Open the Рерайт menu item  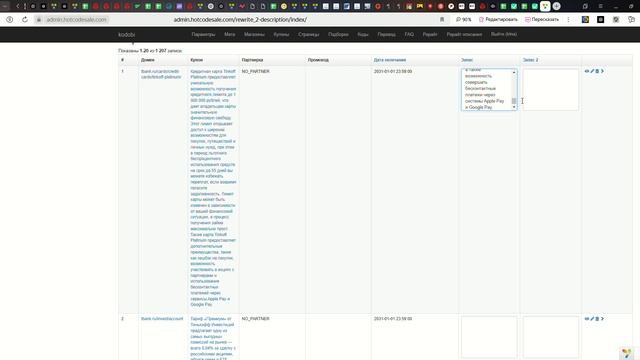430,35
